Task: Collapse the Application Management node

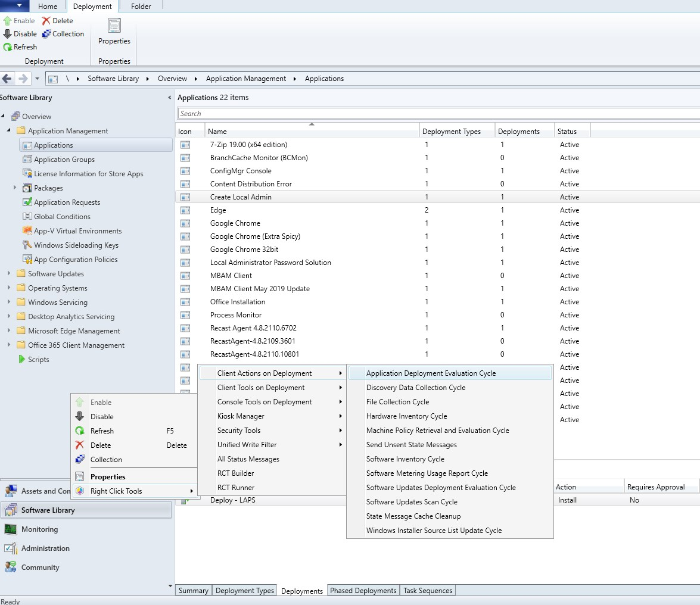Action: 9,131
